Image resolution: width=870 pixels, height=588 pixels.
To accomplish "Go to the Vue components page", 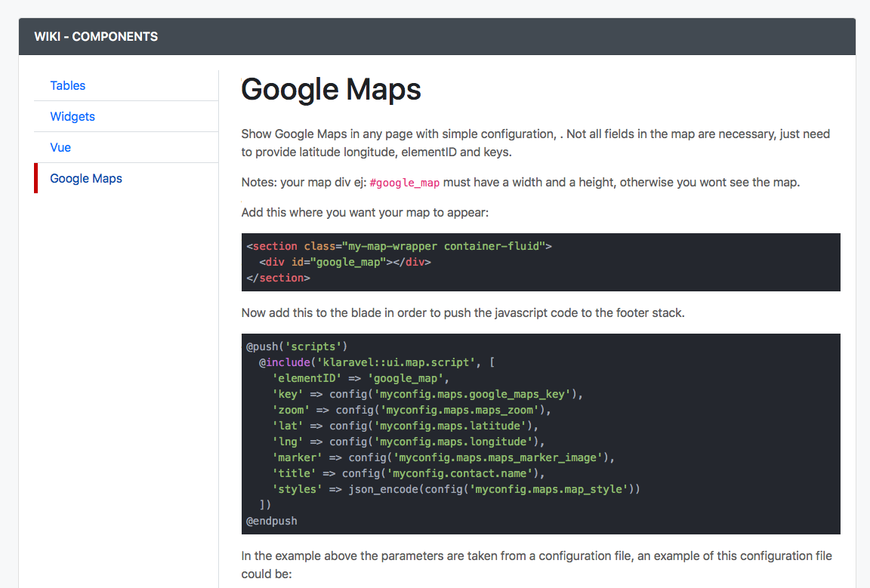I will tap(60, 147).
